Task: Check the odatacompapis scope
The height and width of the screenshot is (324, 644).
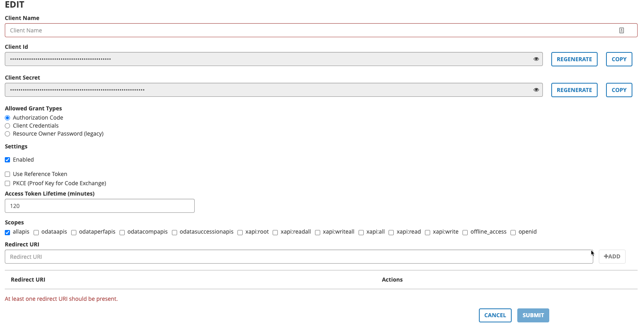Action: pyautogui.click(x=122, y=232)
